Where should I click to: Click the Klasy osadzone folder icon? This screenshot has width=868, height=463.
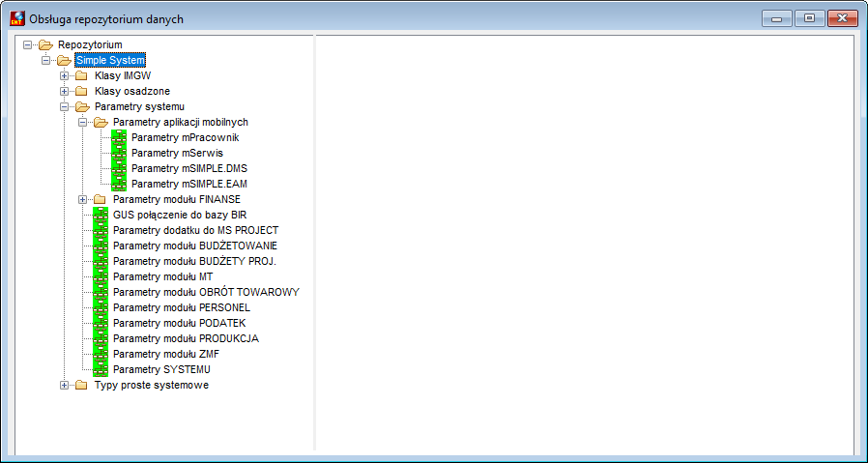(81, 92)
